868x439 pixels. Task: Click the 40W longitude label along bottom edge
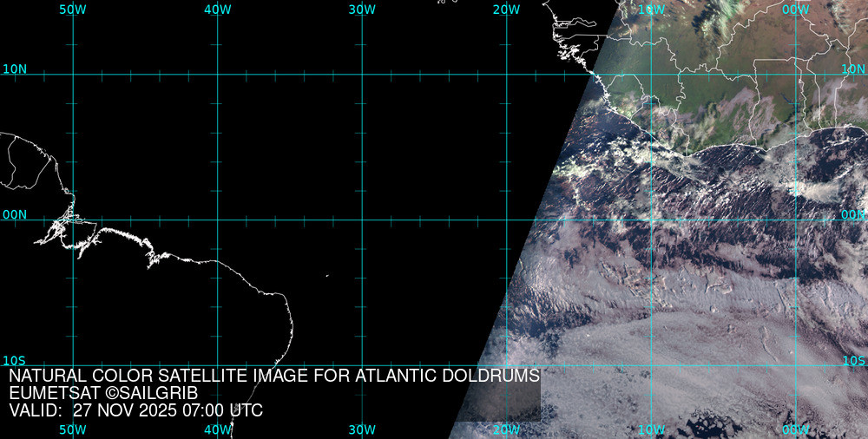tap(217, 429)
